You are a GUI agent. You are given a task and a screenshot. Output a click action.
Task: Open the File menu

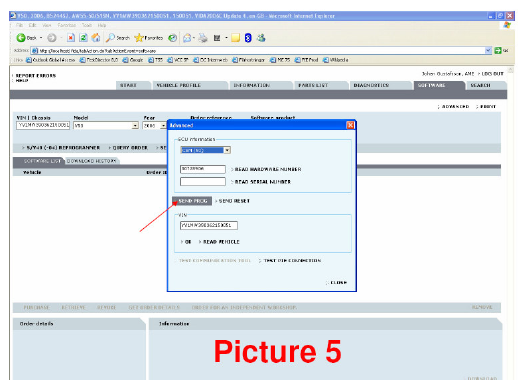point(19,25)
